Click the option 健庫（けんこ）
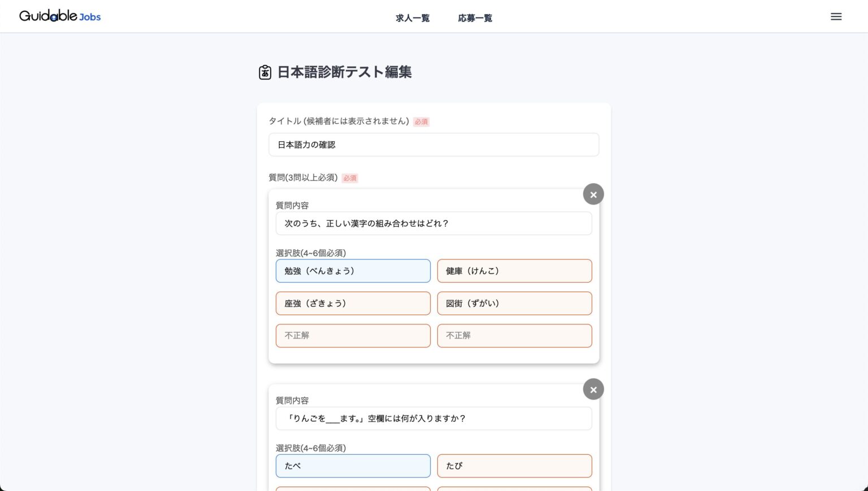Screen dimensions: 868x491 pyautogui.click(x=514, y=271)
